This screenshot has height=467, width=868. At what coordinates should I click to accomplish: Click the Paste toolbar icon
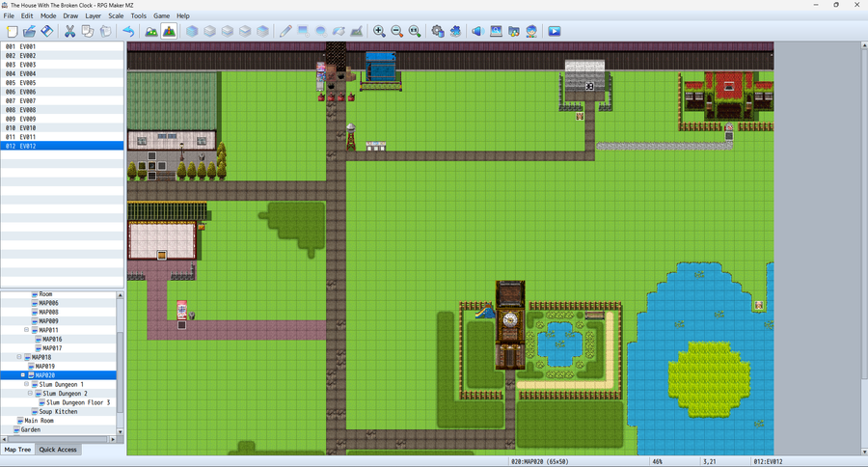[x=105, y=31]
